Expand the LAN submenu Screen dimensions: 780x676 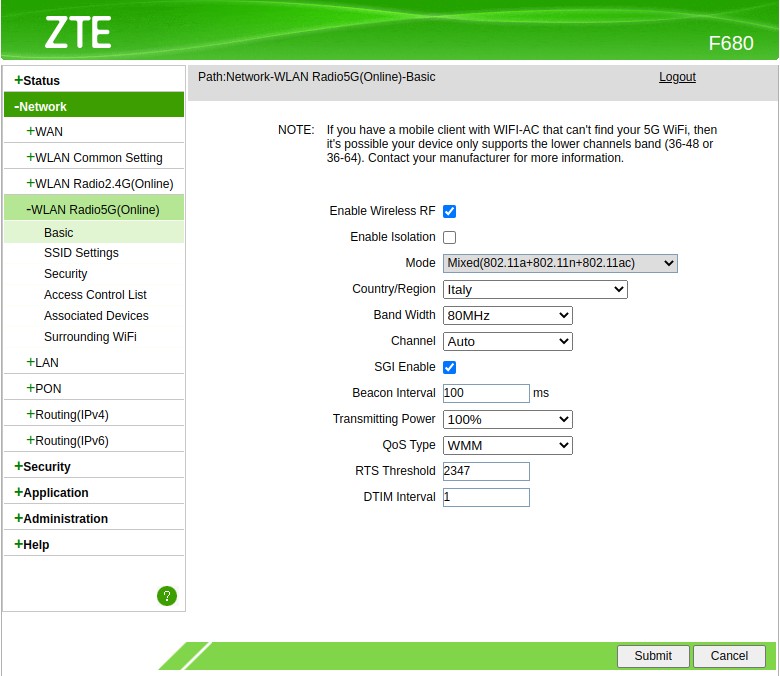coord(42,363)
